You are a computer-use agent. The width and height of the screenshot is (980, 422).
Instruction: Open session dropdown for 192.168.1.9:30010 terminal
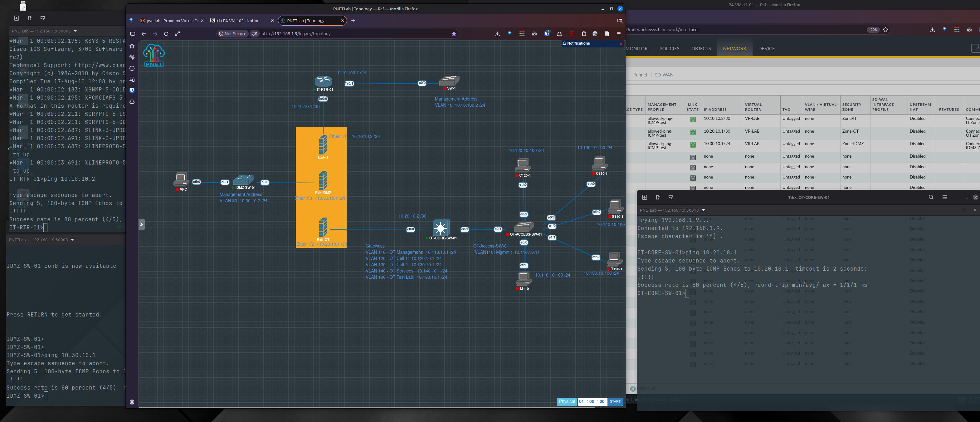tap(703, 210)
